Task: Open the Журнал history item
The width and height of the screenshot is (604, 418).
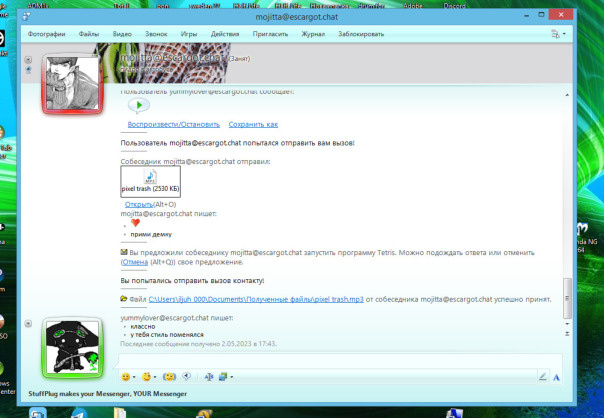Action: (x=313, y=34)
